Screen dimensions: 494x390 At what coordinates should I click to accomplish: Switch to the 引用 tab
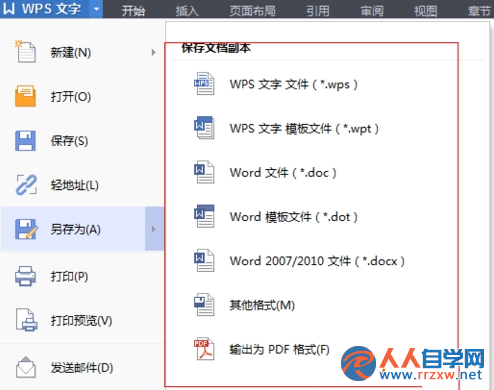click(318, 11)
